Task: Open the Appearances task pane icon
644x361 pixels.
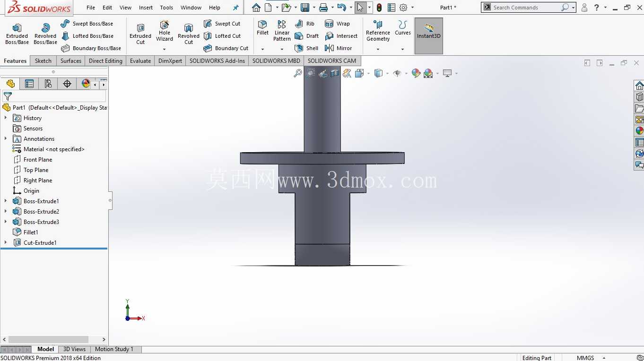Action: point(639,131)
